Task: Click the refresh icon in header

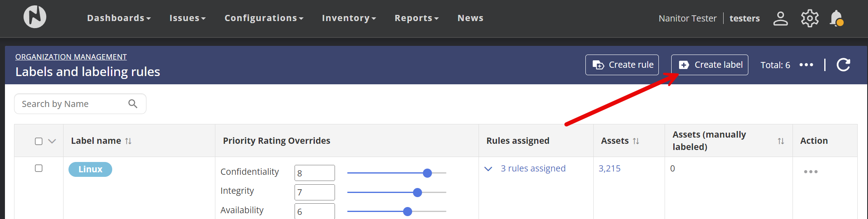Action: click(x=843, y=65)
